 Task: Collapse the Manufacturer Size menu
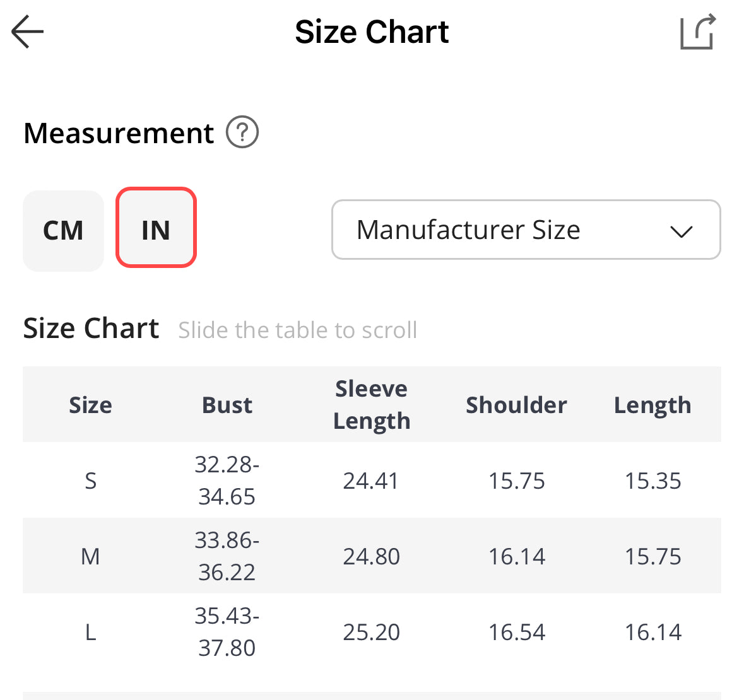[526, 230]
